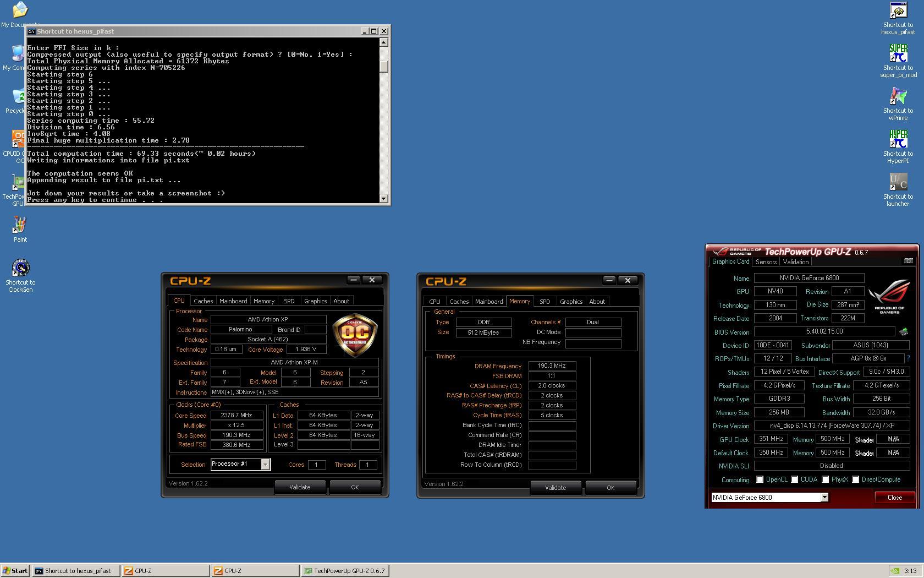Minimize the left CPU-Z window
The height and width of the screenshot is (578, 924).
click(x=353, y=280)
